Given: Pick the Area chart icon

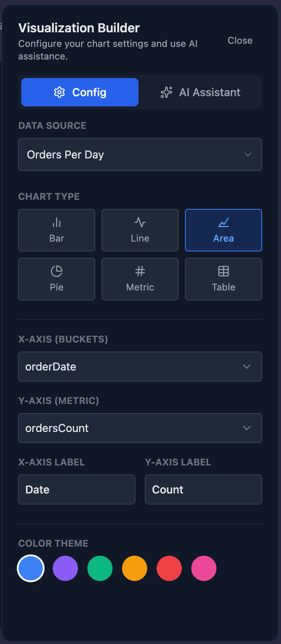Looking at the screenshot, I should coord(224,223).
